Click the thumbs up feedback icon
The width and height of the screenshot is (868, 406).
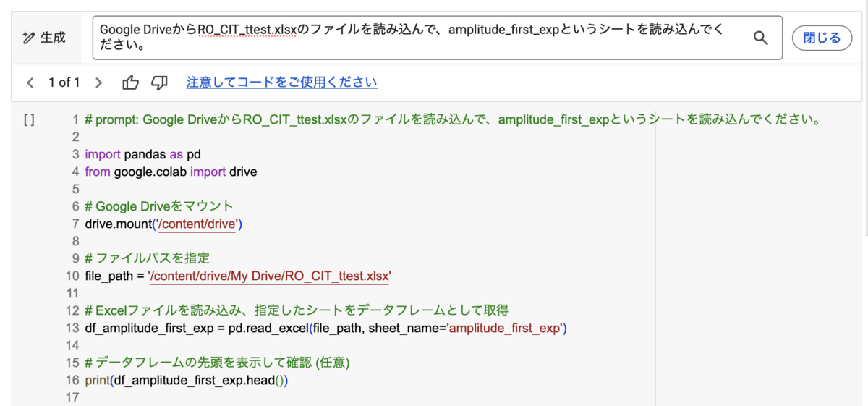point(131,83)
